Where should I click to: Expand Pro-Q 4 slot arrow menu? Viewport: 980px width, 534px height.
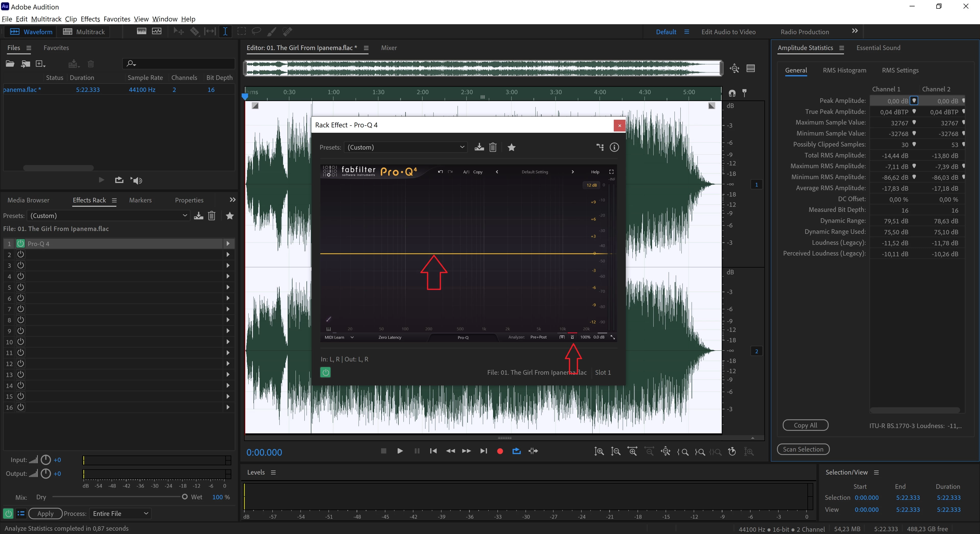pos(228,244)
